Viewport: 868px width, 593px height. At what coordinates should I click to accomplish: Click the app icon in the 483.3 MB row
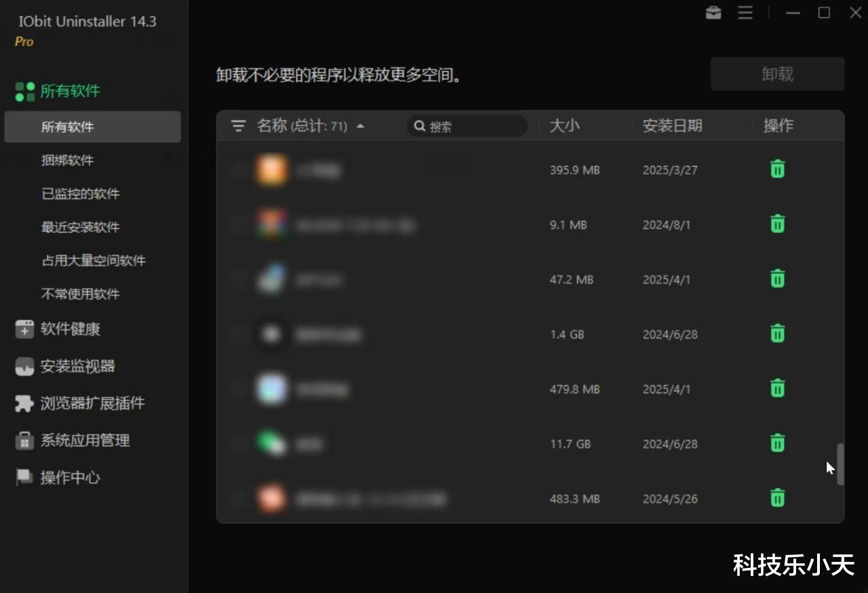click(271, 499)
